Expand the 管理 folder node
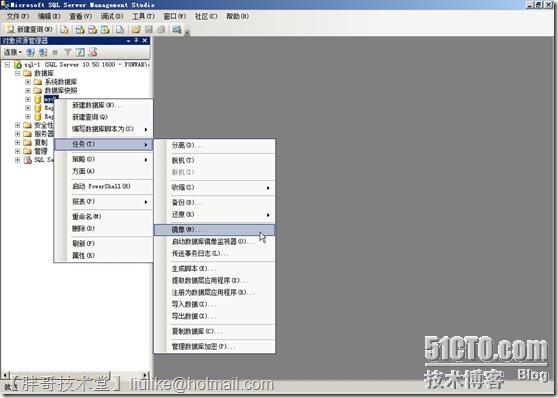 [17, 151]
